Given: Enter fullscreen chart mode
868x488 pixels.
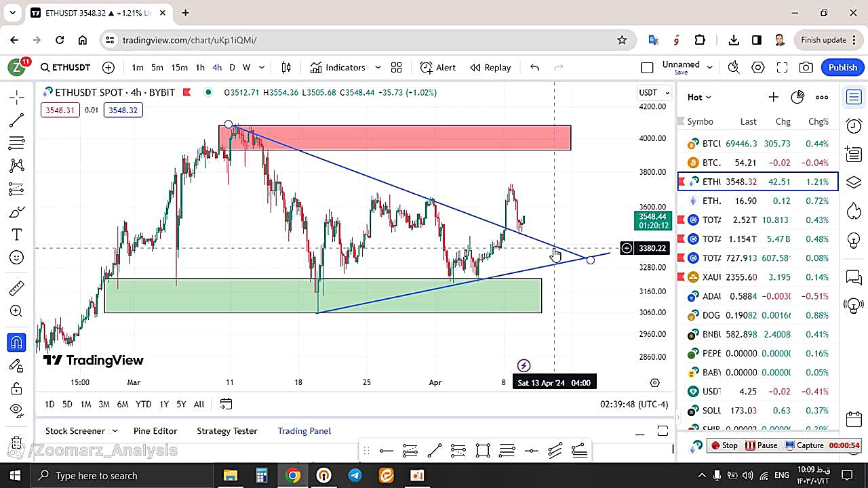Looking at the screenshot, I should point(782,67).
